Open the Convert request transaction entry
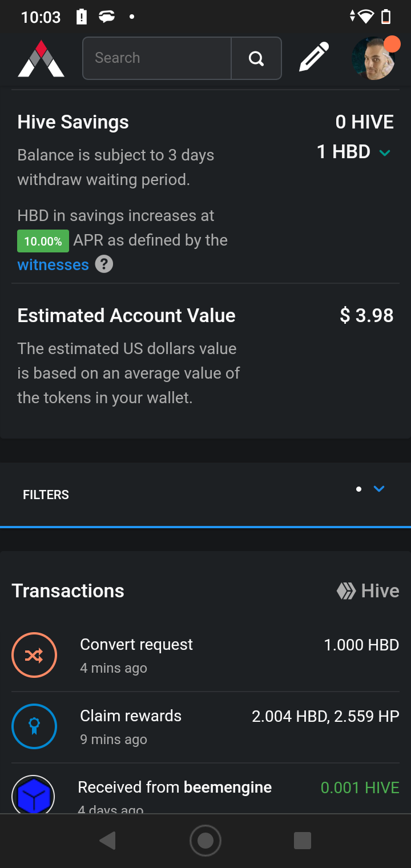This screenshot has height=868, width=411. click(136, 645)
